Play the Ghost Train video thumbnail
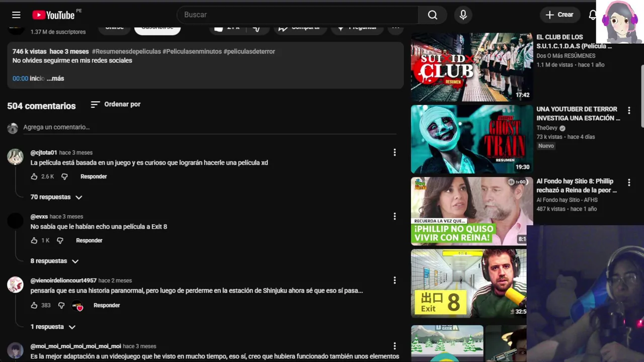 point(472,139)
